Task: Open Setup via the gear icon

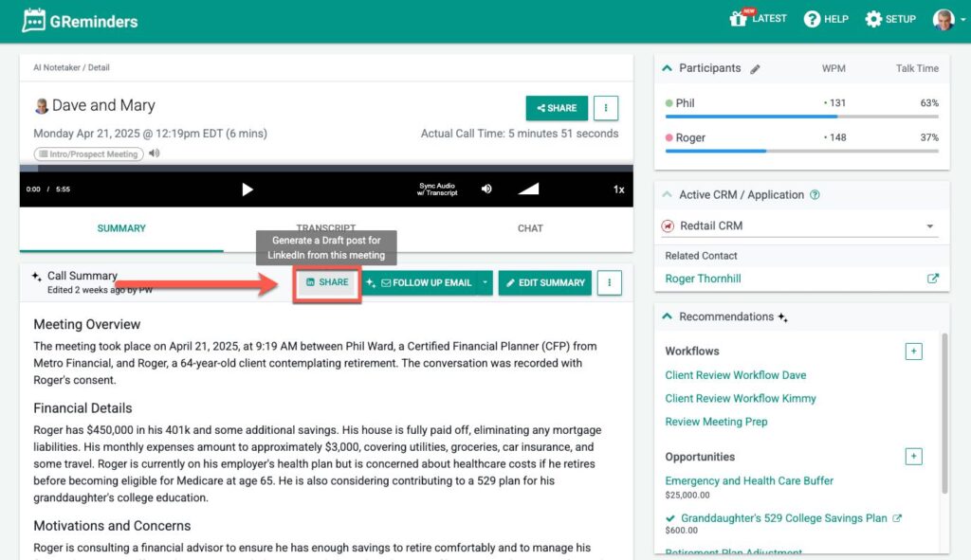Action: pyautogui.click(x=873, y=19)
